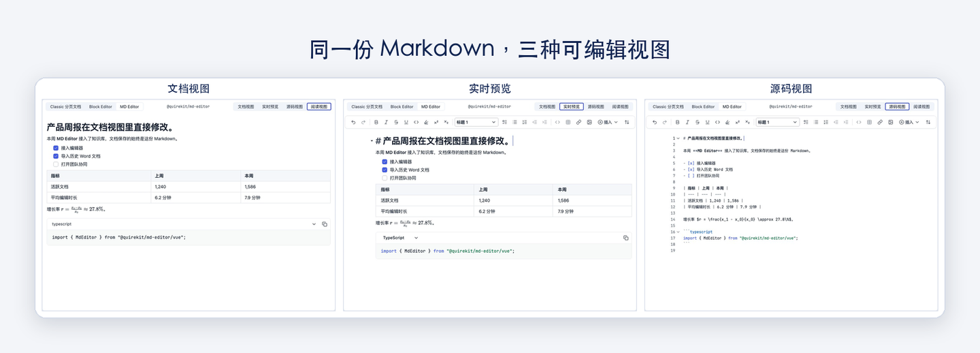980x353 pixels.
Task: Switch to 实时预览 in the right panel
Action: tap(873, 106)
